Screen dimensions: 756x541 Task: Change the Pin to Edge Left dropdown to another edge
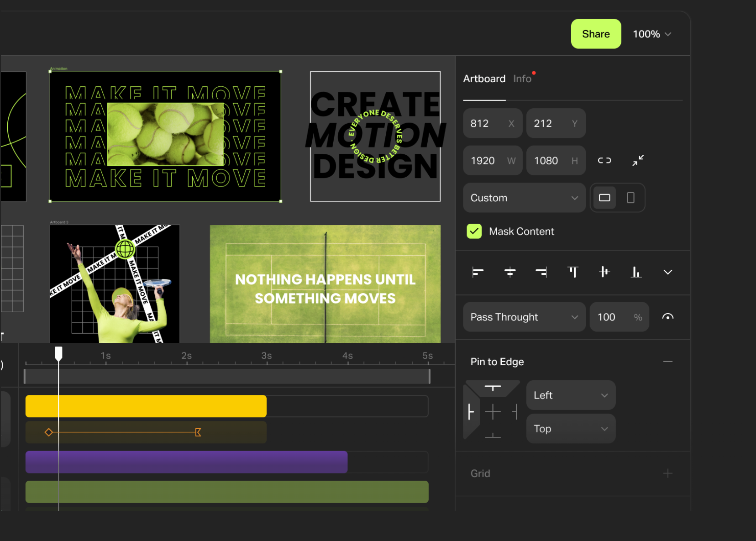(x=570, y=395)
